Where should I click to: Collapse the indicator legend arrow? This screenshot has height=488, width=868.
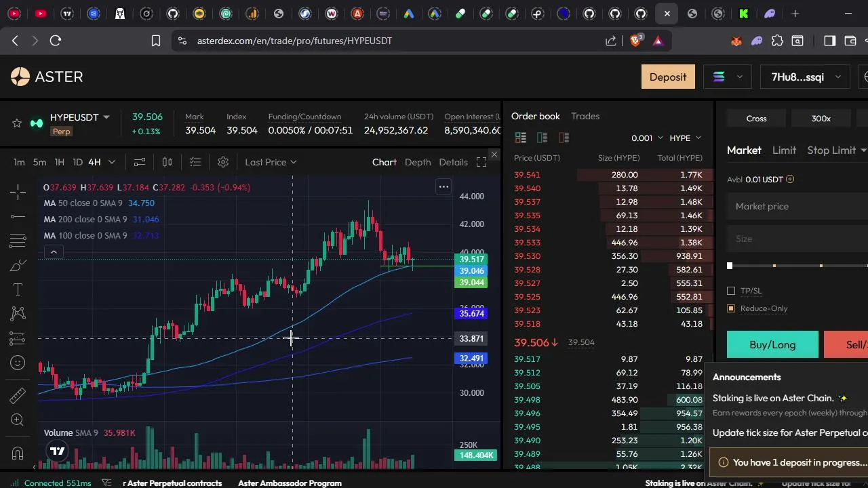click(54, 251)
